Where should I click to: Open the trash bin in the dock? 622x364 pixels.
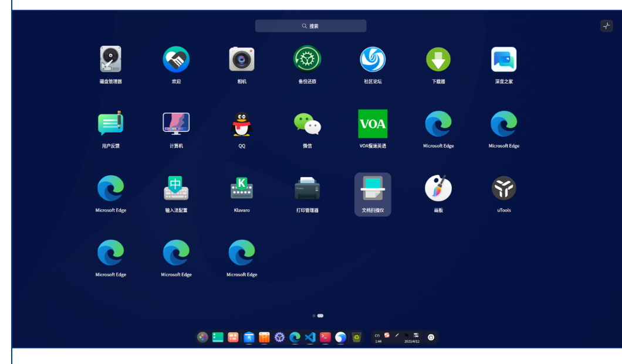[x=357, y=337]
